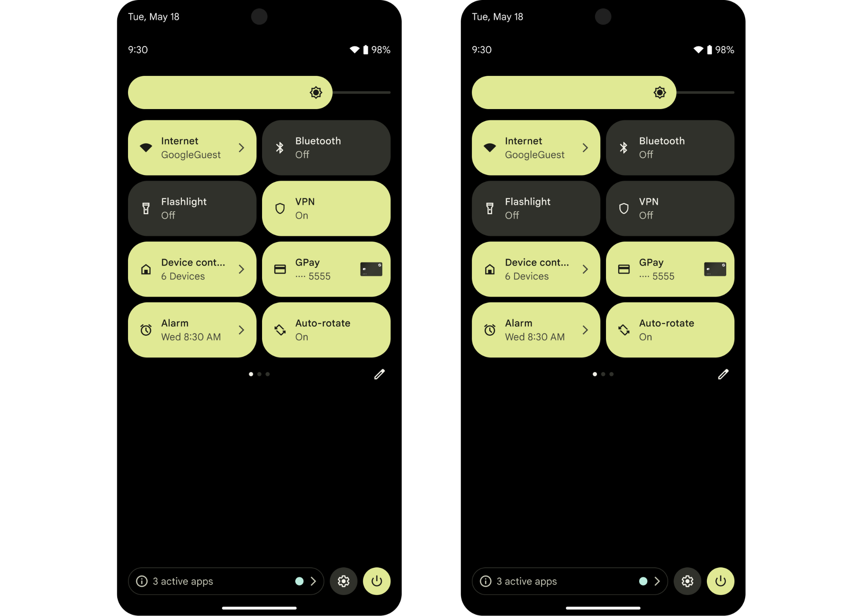The image size is (862, 616).
Task: Tap the Internet WiFi icon
Action: tap(145, 147)
